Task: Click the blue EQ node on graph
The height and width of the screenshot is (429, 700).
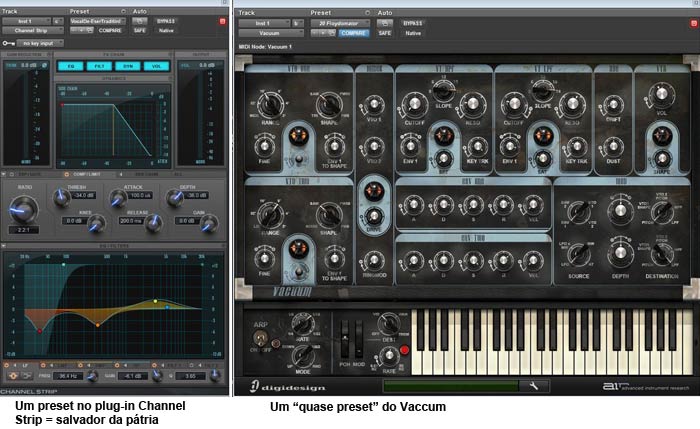Action: tap(167, 307)
